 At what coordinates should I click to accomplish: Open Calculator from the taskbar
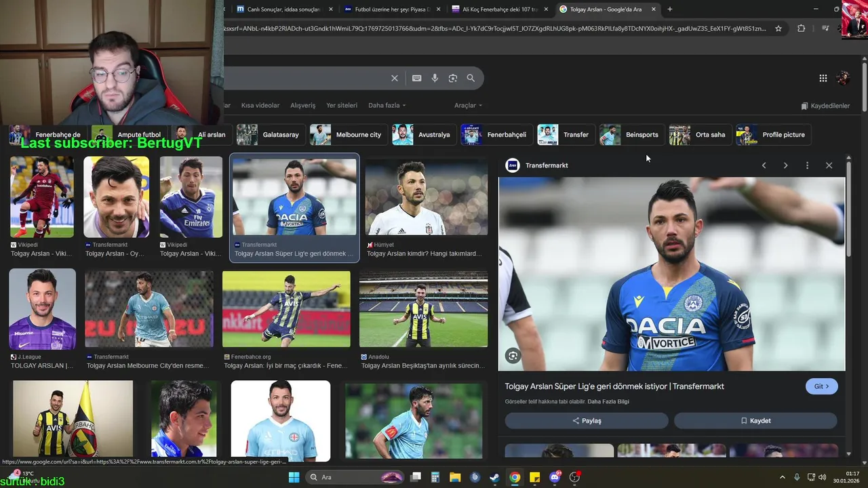point(435,477)
